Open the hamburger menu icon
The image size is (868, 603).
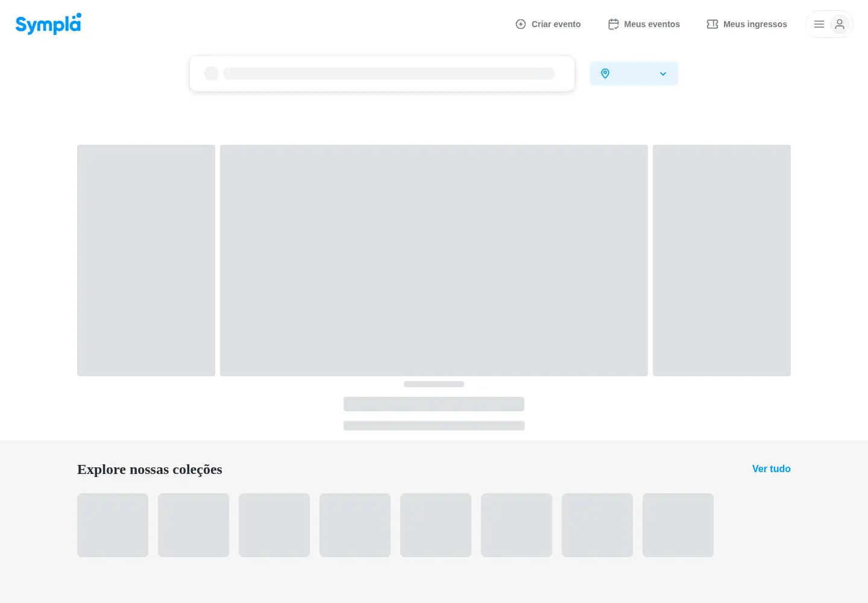coord(819,24)
